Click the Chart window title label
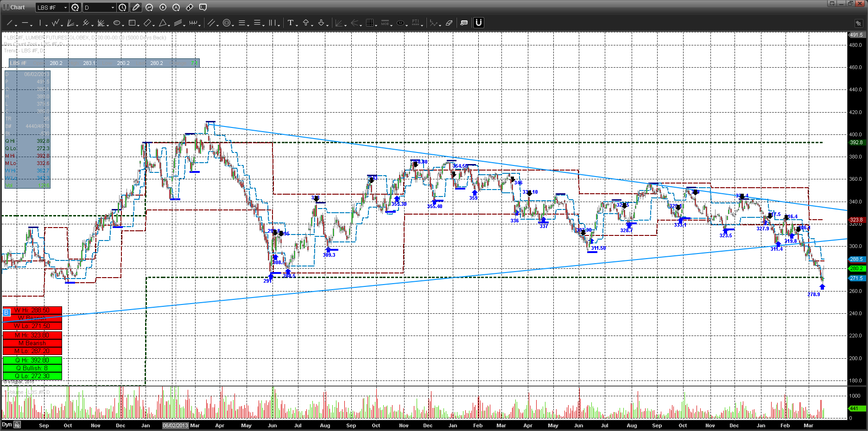 [18, 7]
